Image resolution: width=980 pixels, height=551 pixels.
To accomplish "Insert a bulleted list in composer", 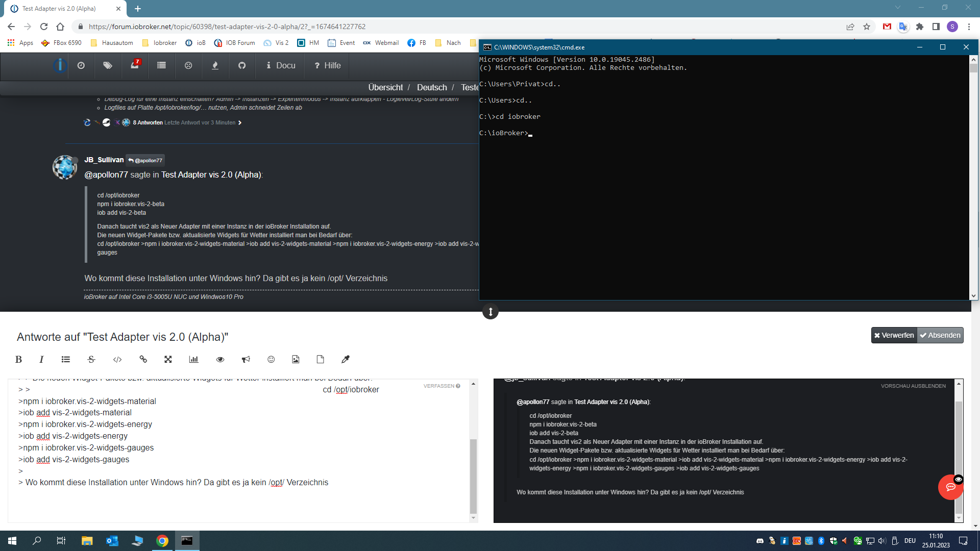I will point(66,359).
